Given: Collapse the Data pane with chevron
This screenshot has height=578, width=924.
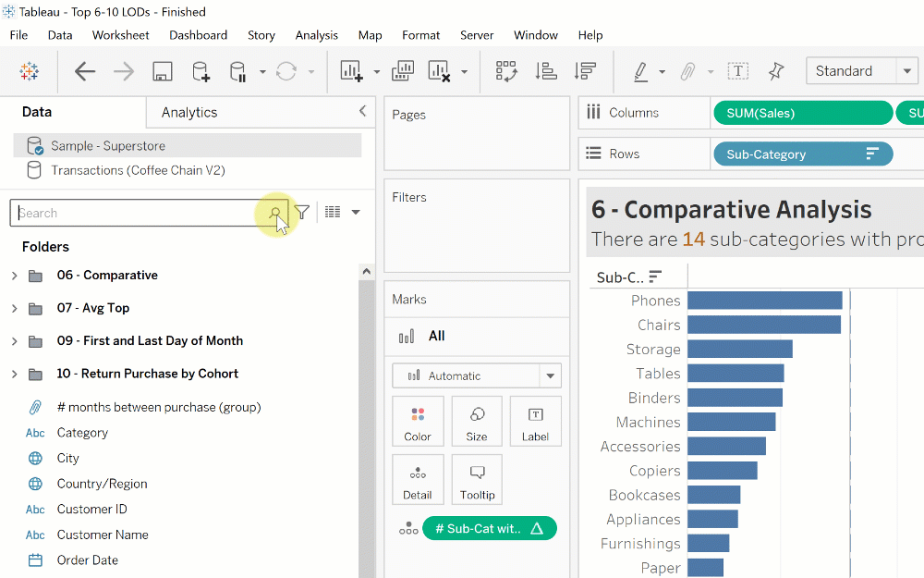Looking at the screenshot, I should (x=362, y=111).
